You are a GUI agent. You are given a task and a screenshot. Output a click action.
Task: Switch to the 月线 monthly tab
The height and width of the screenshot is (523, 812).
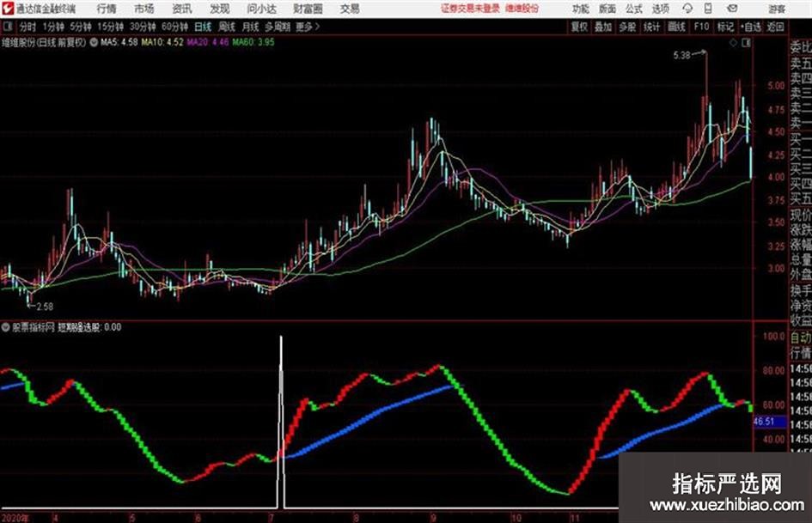pyautogui.click(x=251, y=27)
